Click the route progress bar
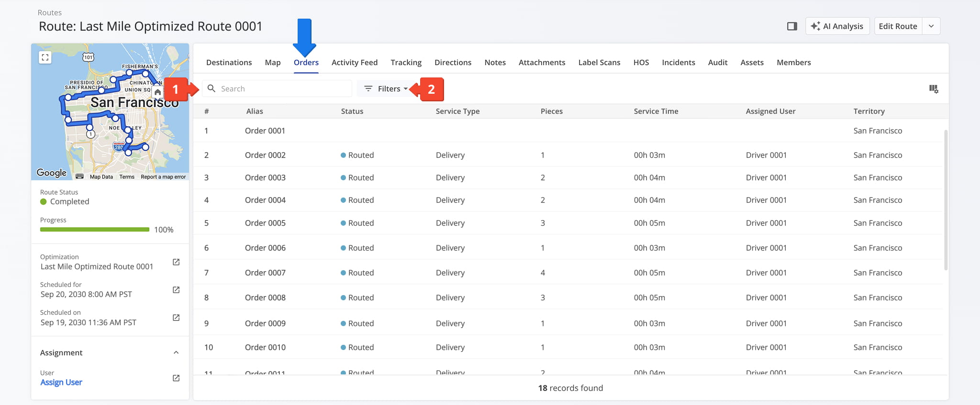 (95, 230)
